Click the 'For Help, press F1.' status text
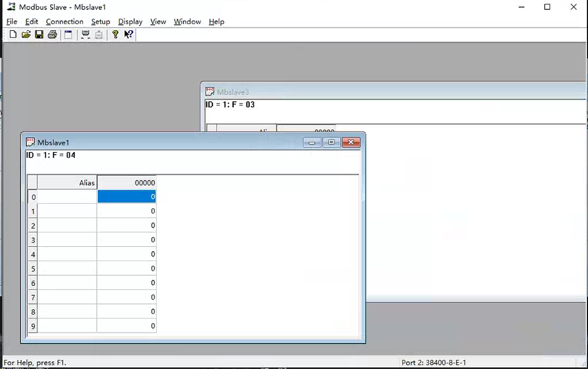This screenshot has height=369, width=588. click(35, 362)
